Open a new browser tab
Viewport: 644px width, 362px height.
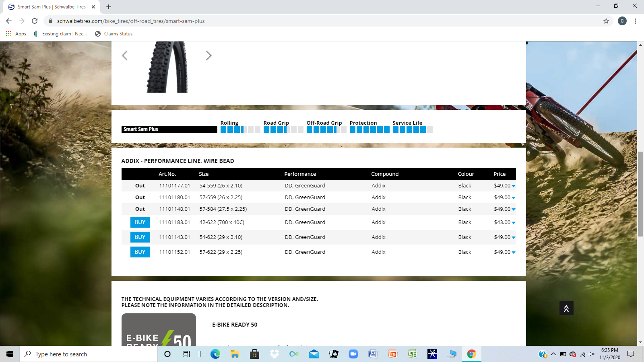click(x=109, y=7)
